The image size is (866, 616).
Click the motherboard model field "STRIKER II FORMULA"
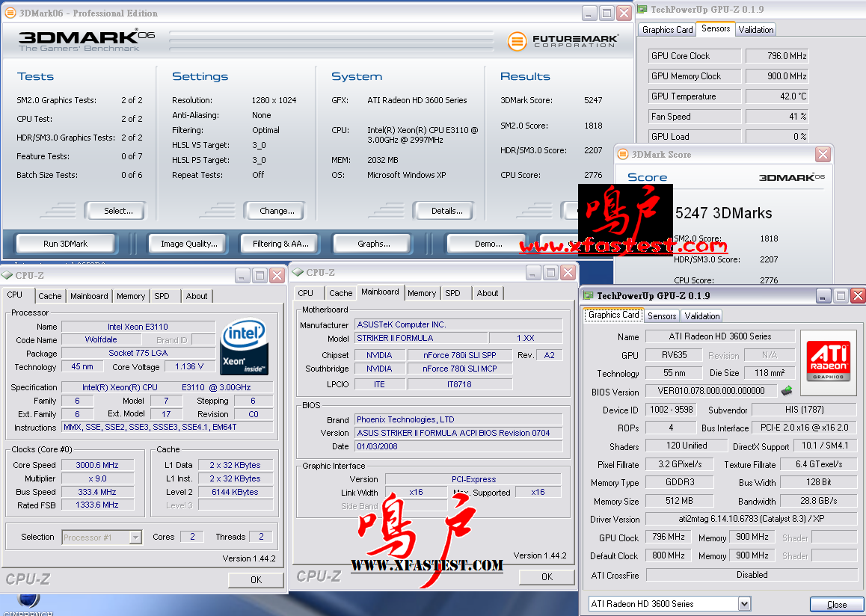[420, 338]
